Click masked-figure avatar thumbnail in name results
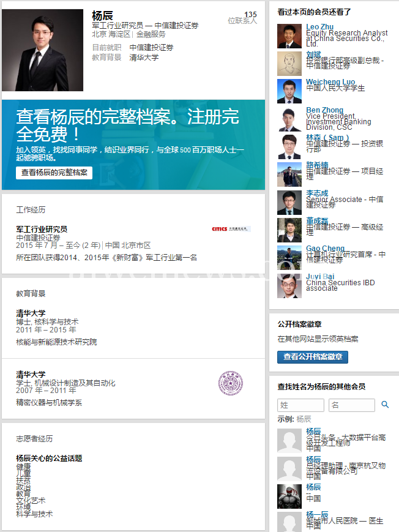 point(289,496)
